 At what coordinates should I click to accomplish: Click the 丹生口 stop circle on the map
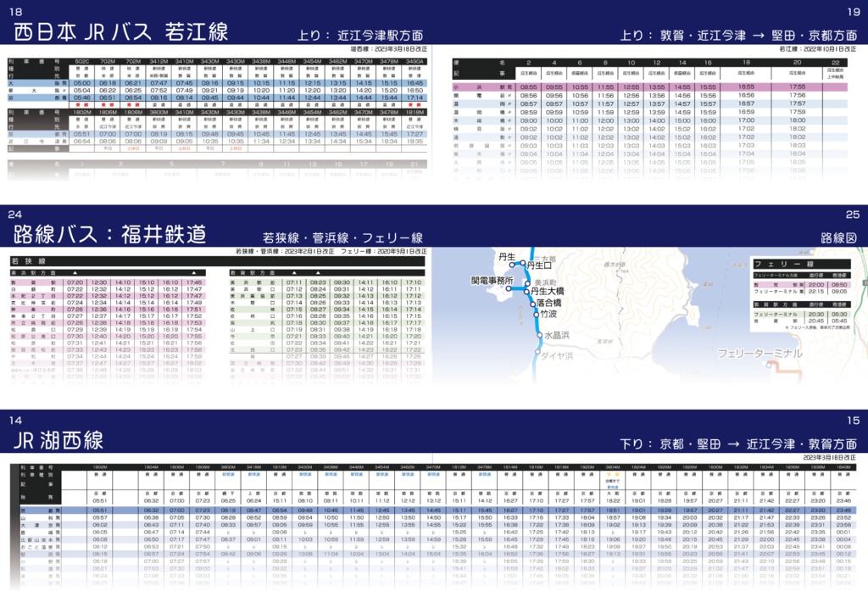522,263
